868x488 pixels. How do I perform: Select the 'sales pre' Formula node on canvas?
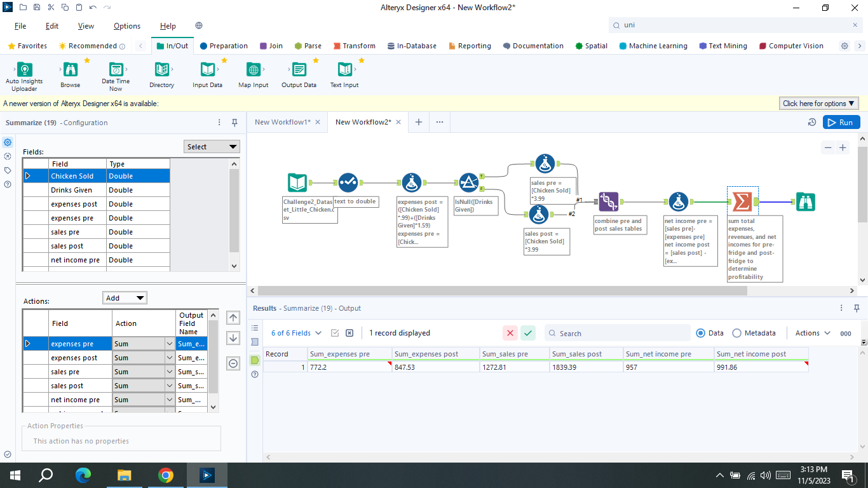pyautogui.click(x=545, y=164)
